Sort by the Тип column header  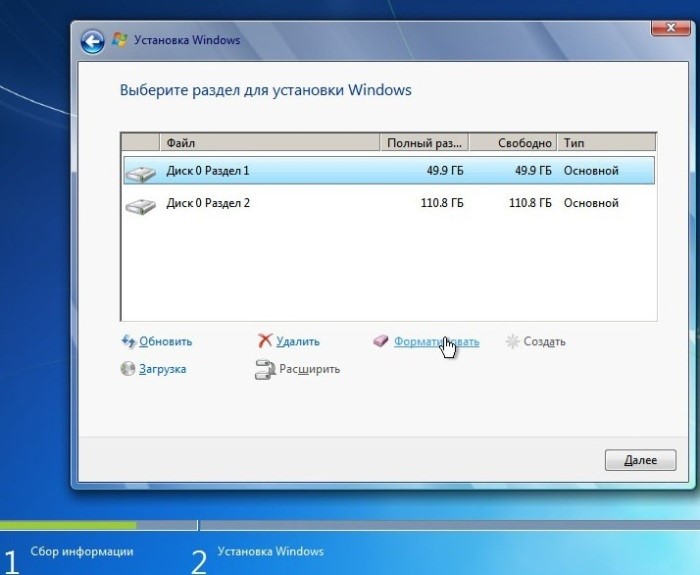coord(607,143)
